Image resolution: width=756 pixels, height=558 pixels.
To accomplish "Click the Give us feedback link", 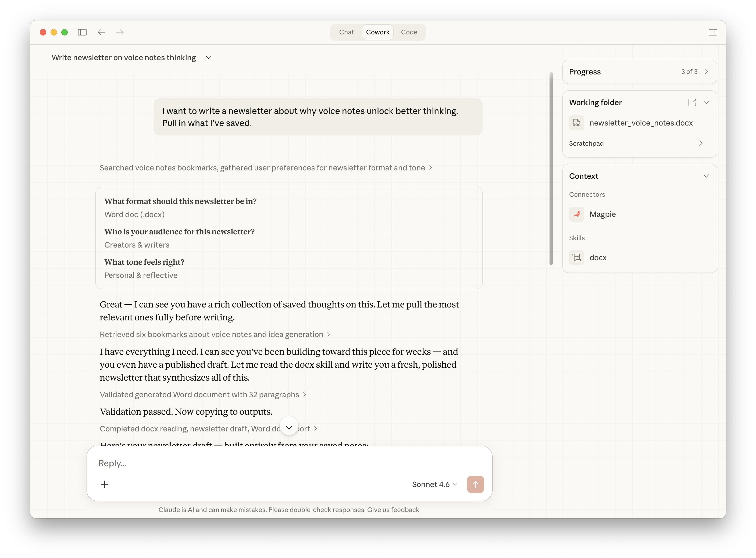I will (x=393, y=510).
